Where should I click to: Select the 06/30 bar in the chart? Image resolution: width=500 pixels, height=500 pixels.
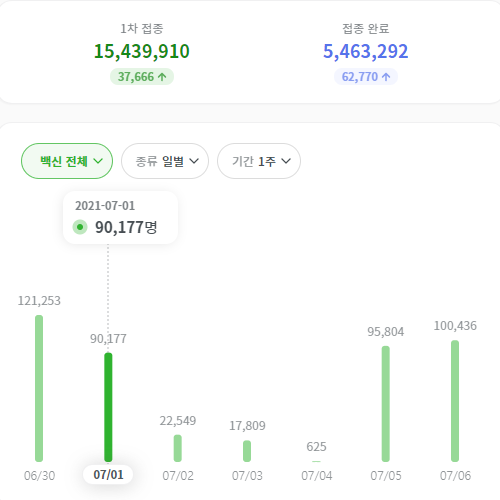pos(39,388)
